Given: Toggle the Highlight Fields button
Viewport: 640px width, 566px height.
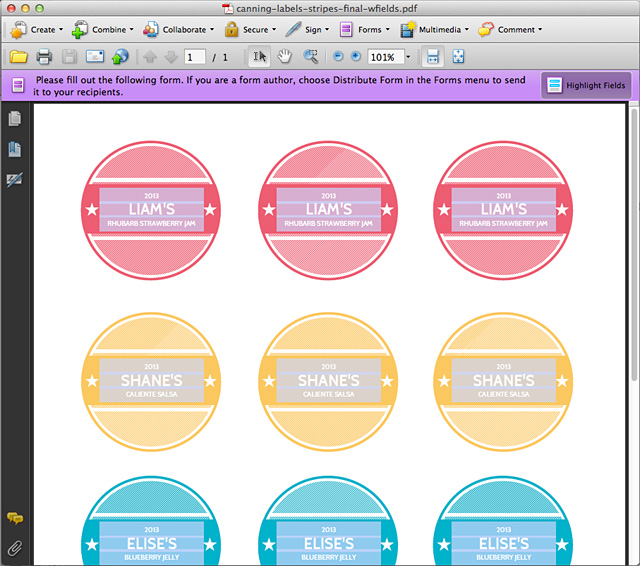Looking at the screenshot, I should coord(586,85).
